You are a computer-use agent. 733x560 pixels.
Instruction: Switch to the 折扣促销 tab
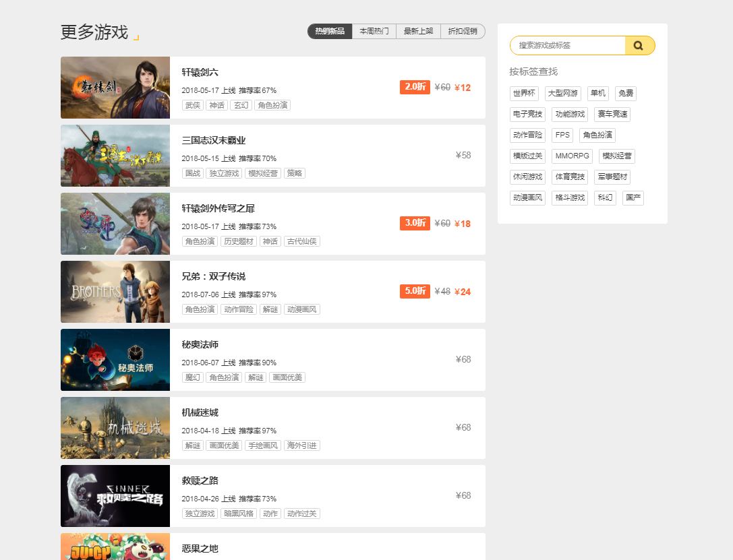tap(463, 31)
